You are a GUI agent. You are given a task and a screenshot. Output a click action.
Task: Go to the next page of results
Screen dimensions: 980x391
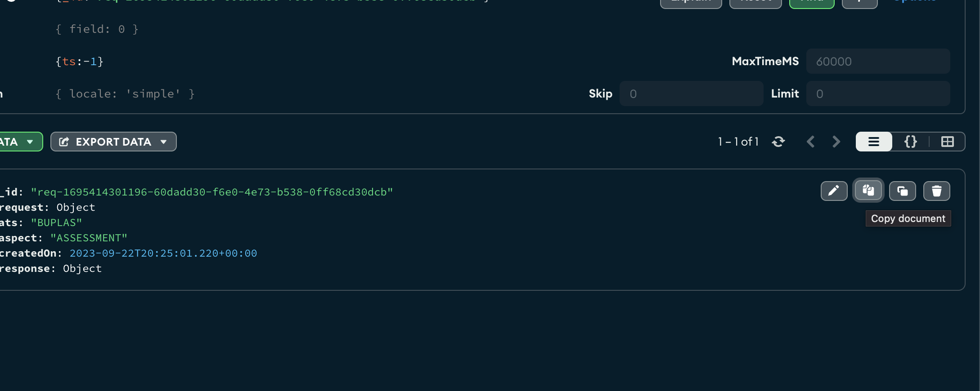(x=836, y=142)
